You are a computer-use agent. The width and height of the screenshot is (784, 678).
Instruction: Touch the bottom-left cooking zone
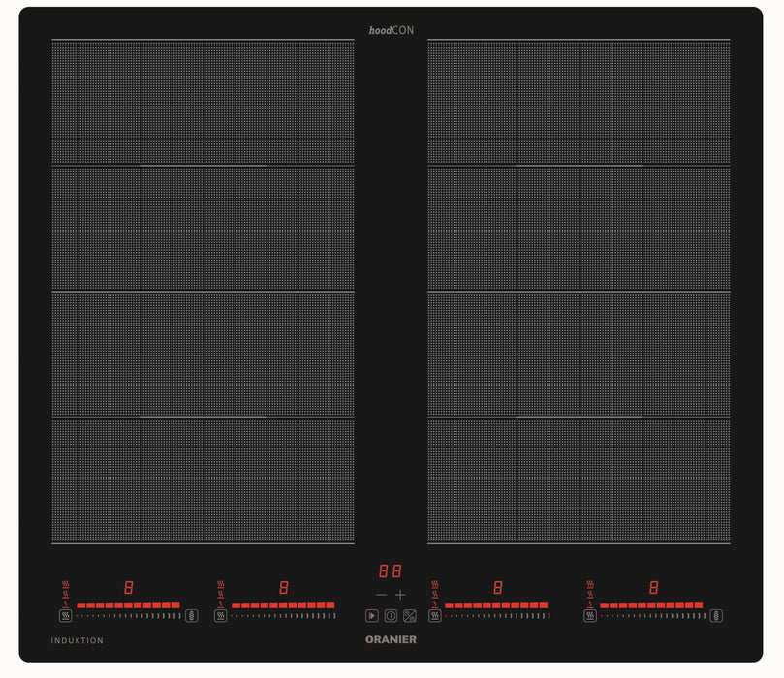point(203,480)
